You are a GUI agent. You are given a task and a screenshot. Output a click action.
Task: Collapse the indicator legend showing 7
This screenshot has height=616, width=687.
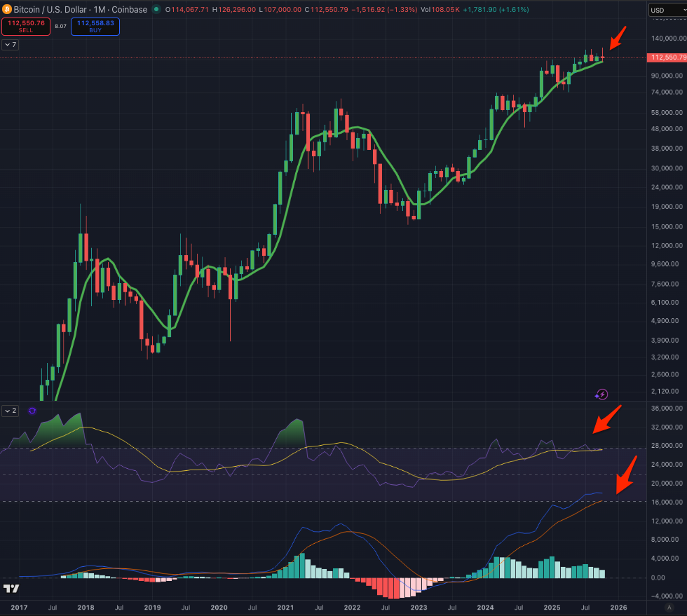[x=10, y=45]
